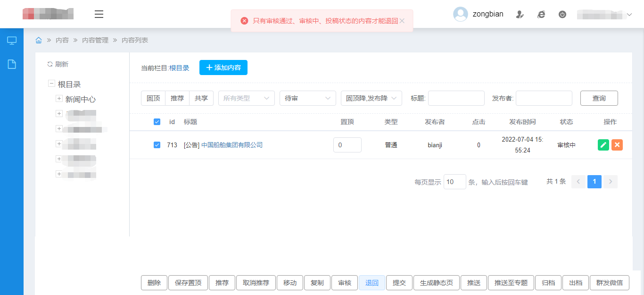Open the document icon in left sidebar
This screenshot has width=644, height=295.
12,64
